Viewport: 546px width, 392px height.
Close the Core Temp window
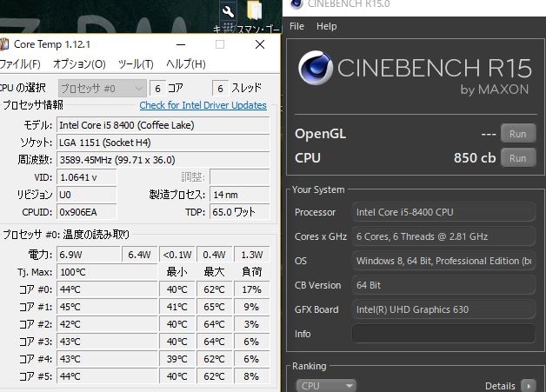pyautogui.click(x=259, y=43)
